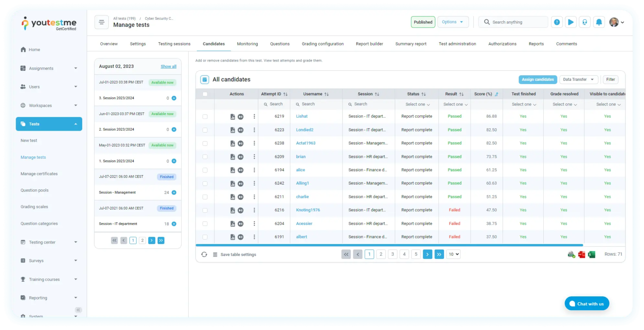Select checkbox for albert's attempt row
The width and height of the screenshot is (644, 330).
pos(205,237)
